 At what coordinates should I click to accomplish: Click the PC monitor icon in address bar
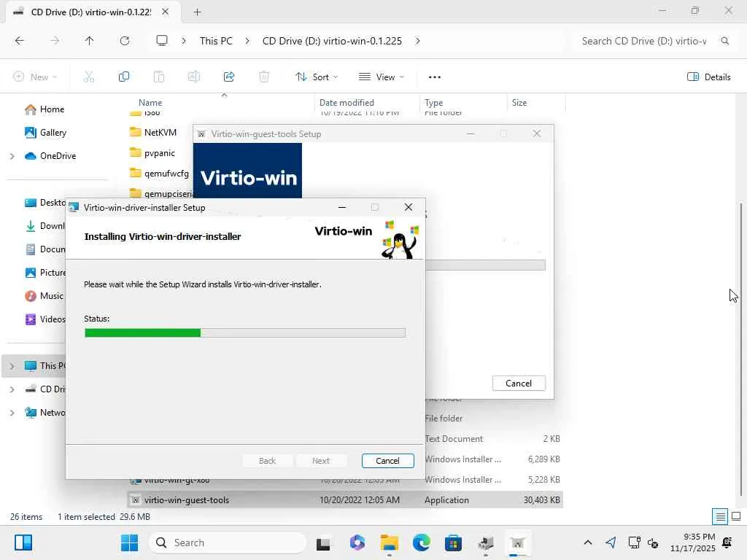click(162, 41)
